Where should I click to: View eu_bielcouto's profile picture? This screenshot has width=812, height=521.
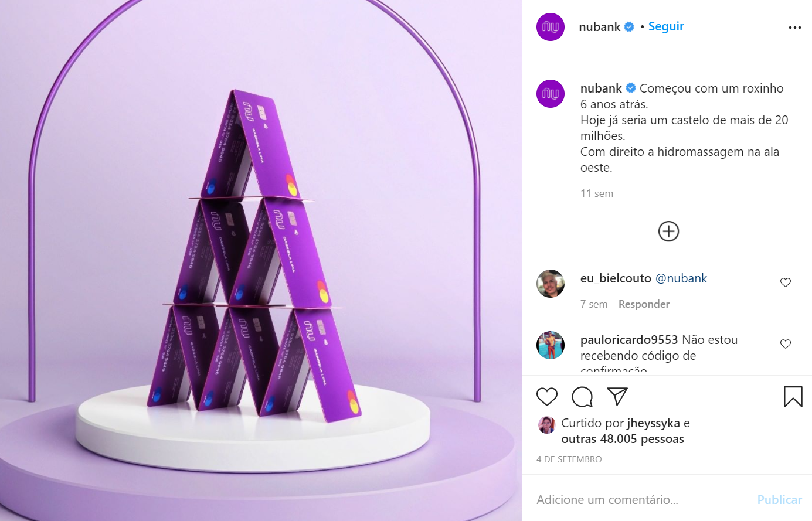click(x=551, y=284)
